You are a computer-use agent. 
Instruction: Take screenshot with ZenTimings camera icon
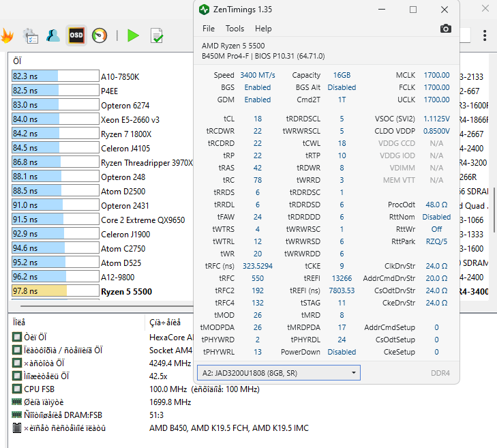click(446, 29)
